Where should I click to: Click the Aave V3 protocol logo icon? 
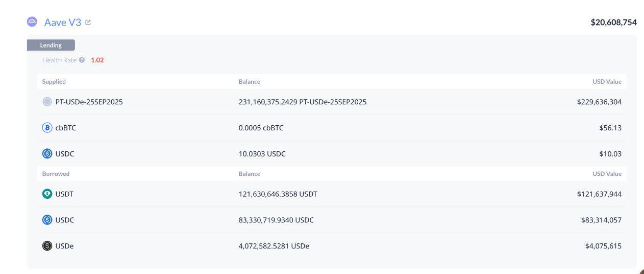[32, 22]
